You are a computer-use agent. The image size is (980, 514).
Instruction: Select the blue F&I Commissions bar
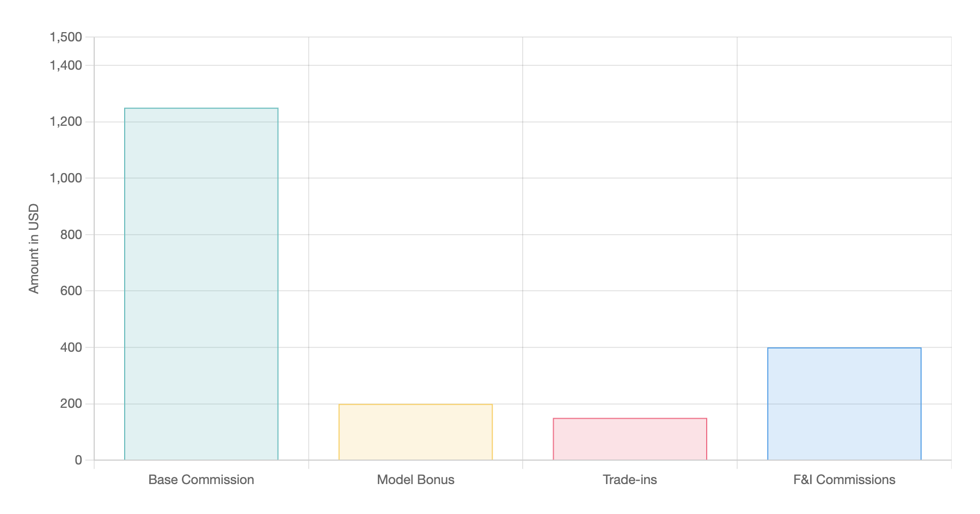point(844,403)
